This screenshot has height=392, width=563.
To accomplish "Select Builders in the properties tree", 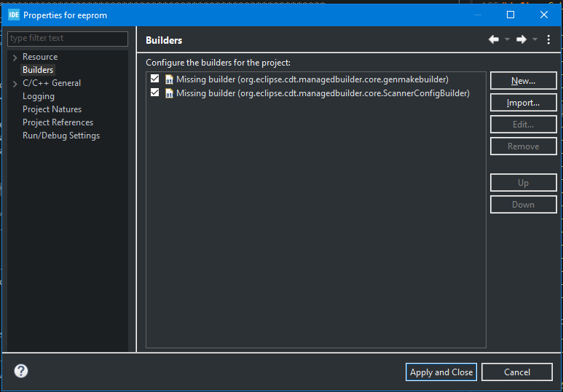I will [38, 70].
